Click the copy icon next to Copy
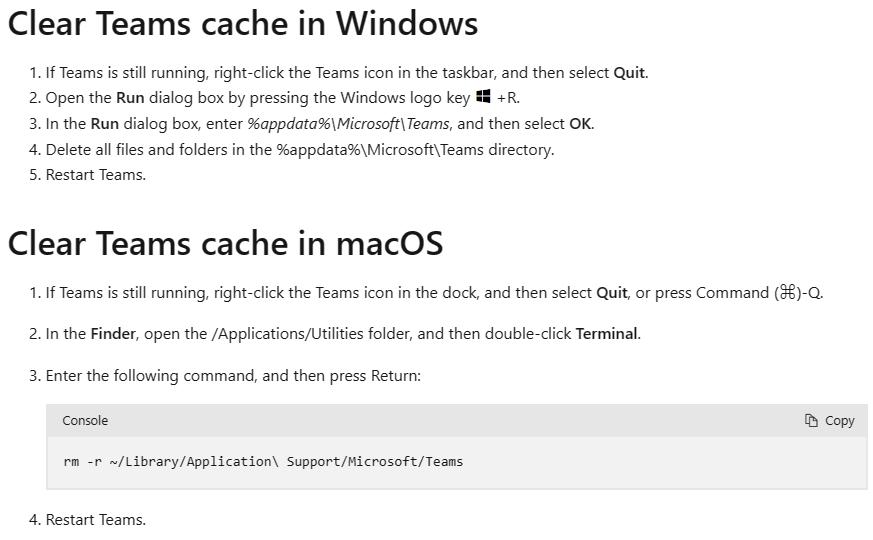Screen dimensions: 873x540 pyautogui.click(x=811, y=421)
